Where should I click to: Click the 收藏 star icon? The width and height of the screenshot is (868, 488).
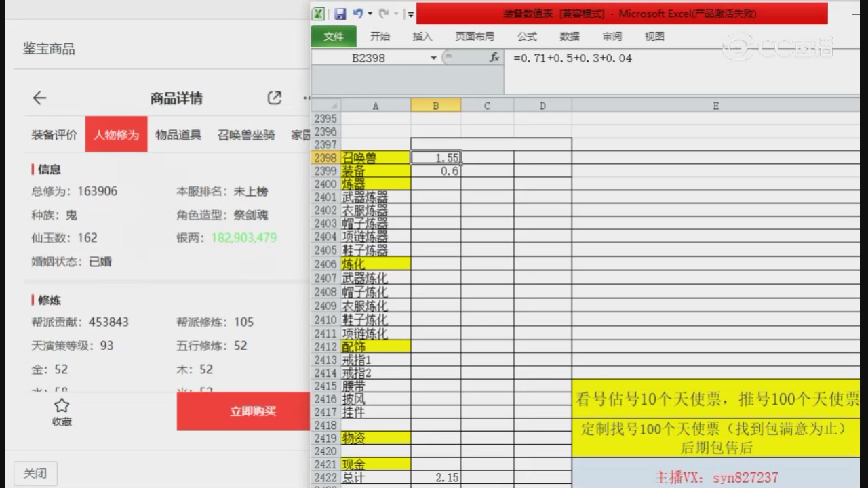62,406
